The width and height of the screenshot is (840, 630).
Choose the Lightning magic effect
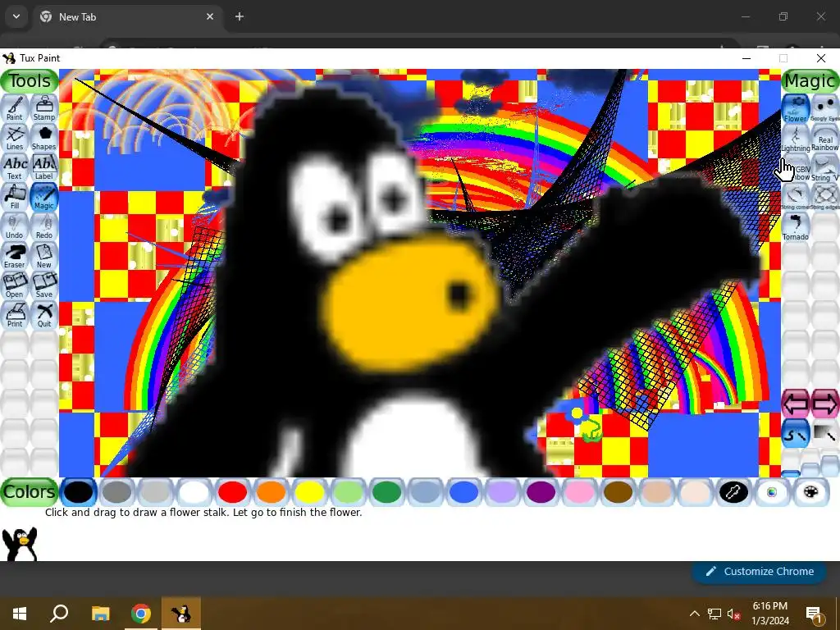coord(796,138)
